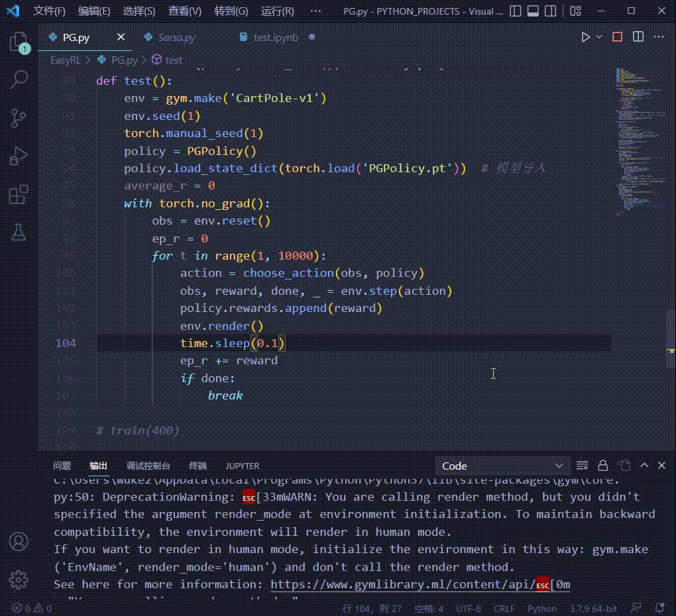This screenshot has height=616, width=676.
Task: Split the editor right
Action: [638, 37]
